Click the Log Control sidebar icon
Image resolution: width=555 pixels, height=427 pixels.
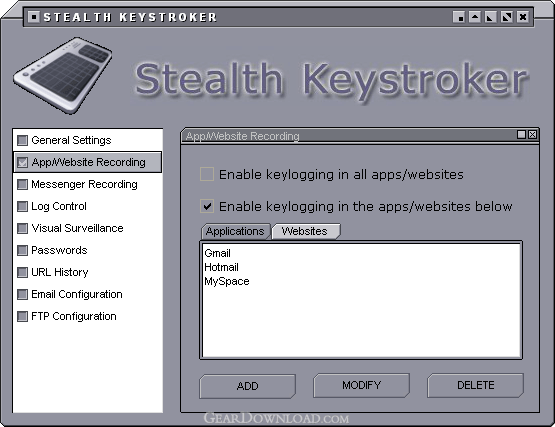click(22, 206)
